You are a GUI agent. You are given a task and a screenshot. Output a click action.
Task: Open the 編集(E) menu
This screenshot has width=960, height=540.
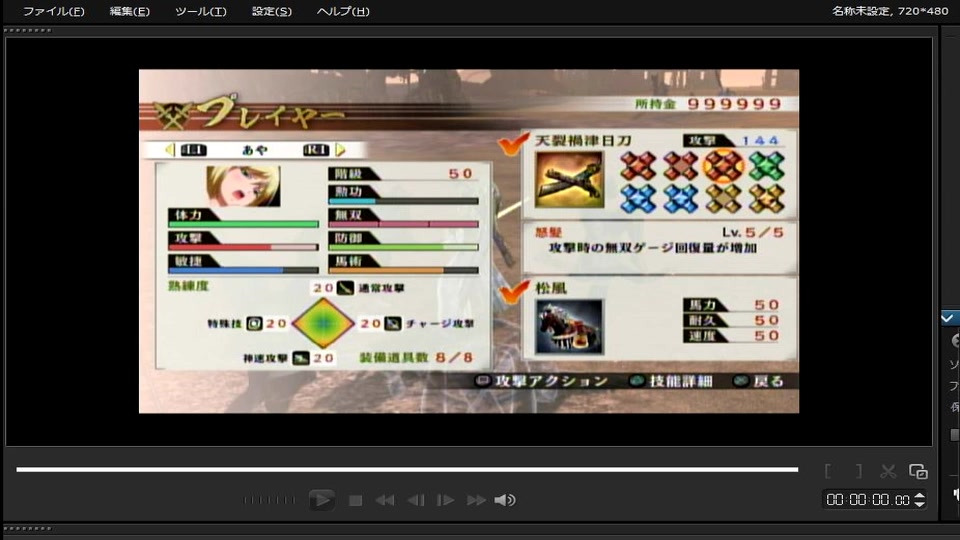(x=129, y=11)
